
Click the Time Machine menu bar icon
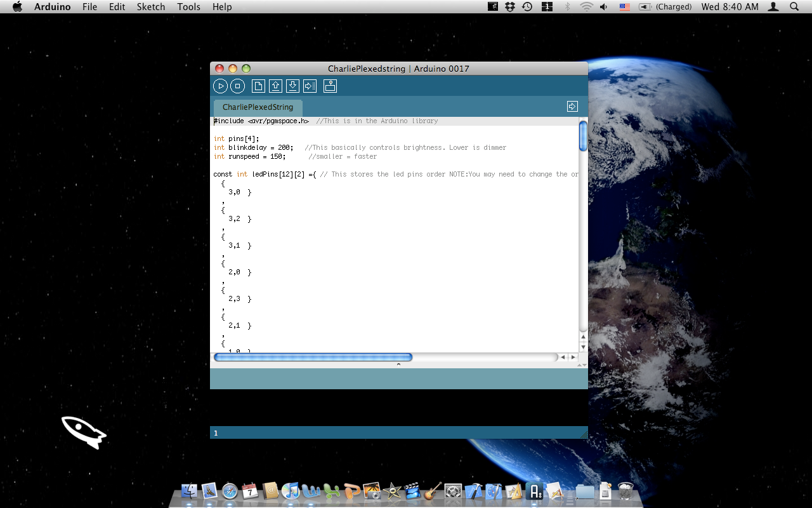click(527, 7)
